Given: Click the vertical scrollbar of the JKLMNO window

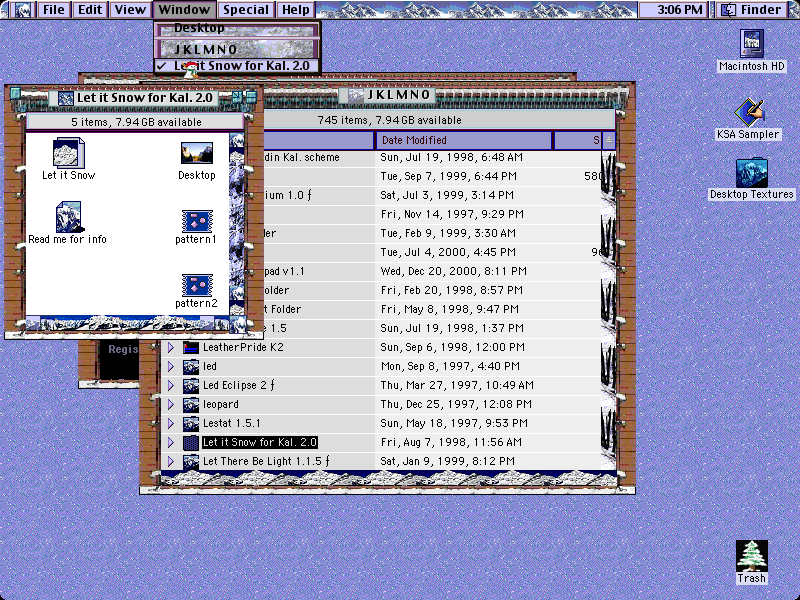Looking at the screenshot, I should coord(609,310).
